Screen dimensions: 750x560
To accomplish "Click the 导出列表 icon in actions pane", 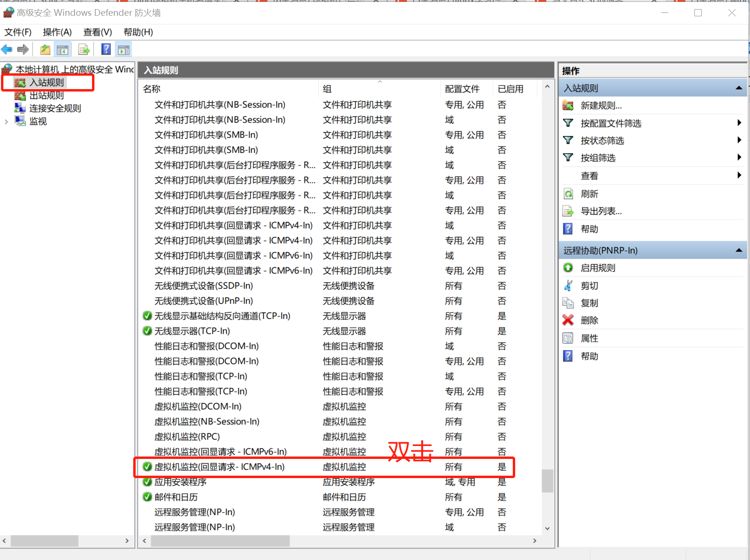I will [x=568, y=211].
